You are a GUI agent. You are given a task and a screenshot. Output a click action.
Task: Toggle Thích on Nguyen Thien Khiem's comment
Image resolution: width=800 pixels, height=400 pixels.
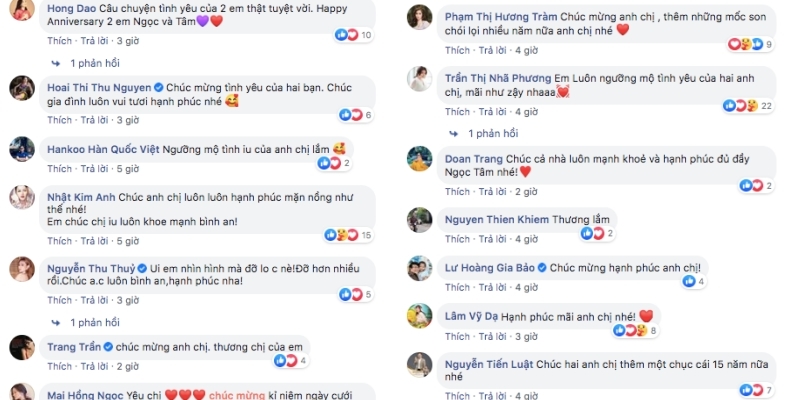(x=457, y=239)
